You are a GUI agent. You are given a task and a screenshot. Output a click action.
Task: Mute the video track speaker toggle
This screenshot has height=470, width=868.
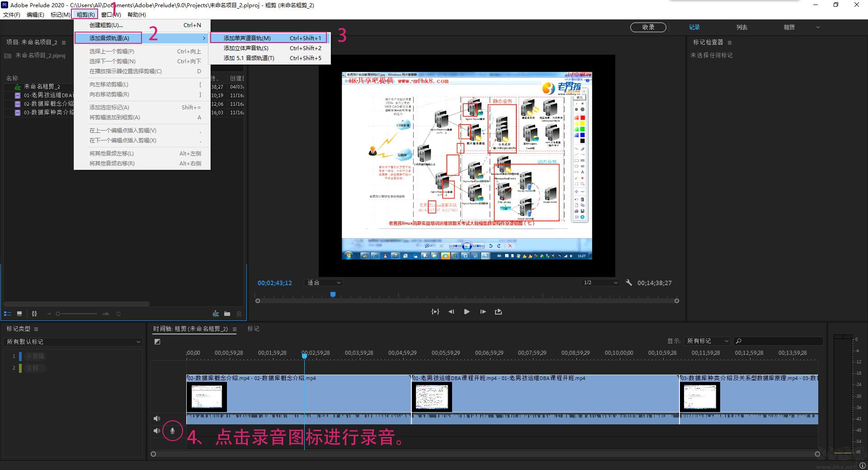(157, 418)
